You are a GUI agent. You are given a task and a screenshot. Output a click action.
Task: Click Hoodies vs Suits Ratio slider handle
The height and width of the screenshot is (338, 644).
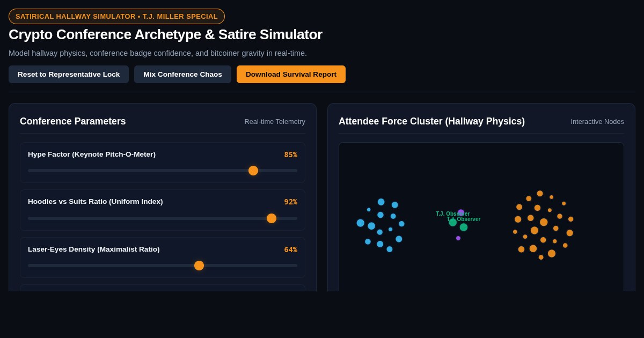pos(272,218)
